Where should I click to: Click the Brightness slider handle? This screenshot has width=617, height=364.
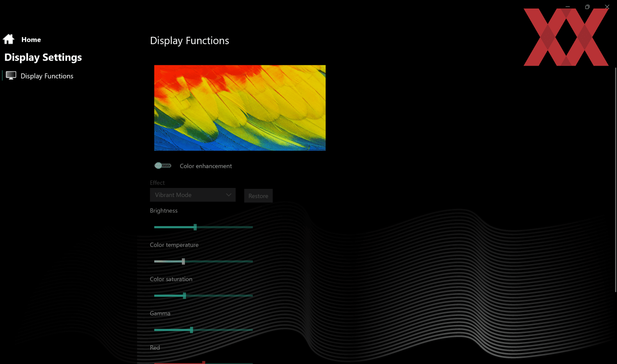click(195, 227)
